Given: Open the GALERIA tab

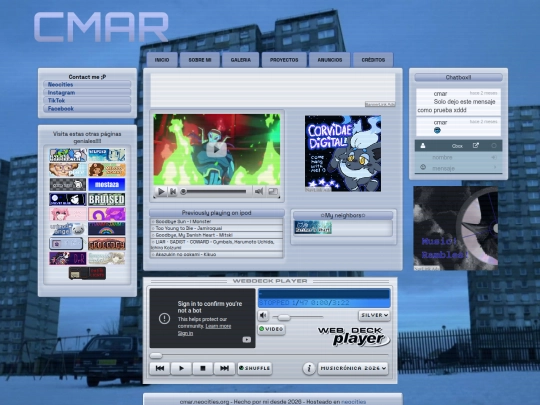Looking at the screenshot, I should coord(240,60).
